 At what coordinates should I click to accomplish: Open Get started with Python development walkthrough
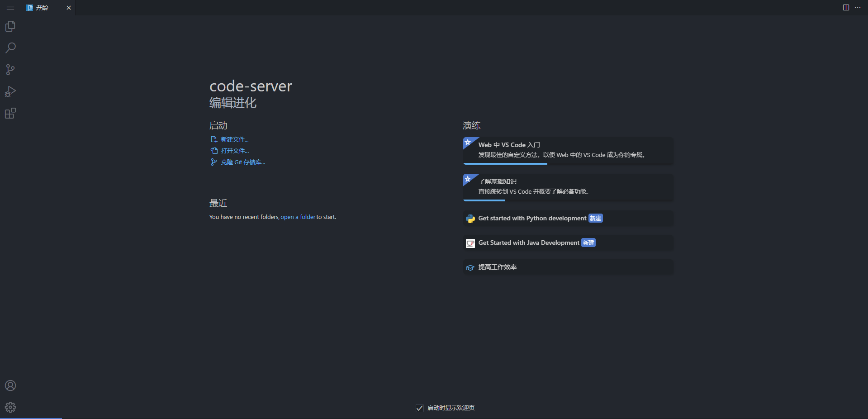(x=568, y=219)
